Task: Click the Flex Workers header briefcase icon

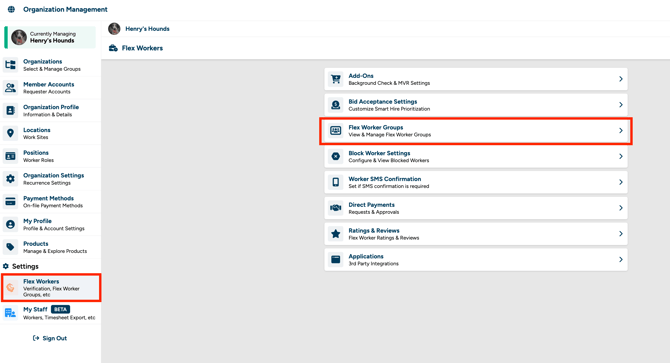Action: (113, 48)
